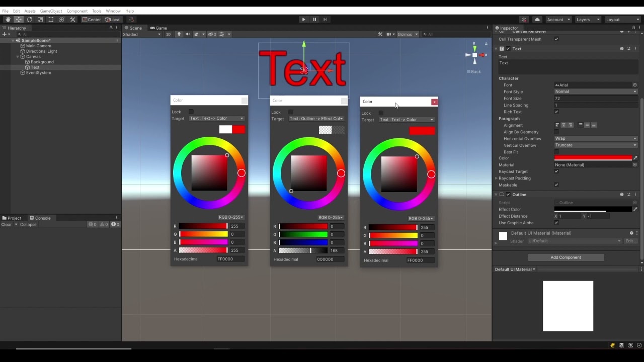Image resolution: width=644 pixels, height=362 pixels.
Task: Select the Rotate tool in toolbar
Action: coord(29,20)
